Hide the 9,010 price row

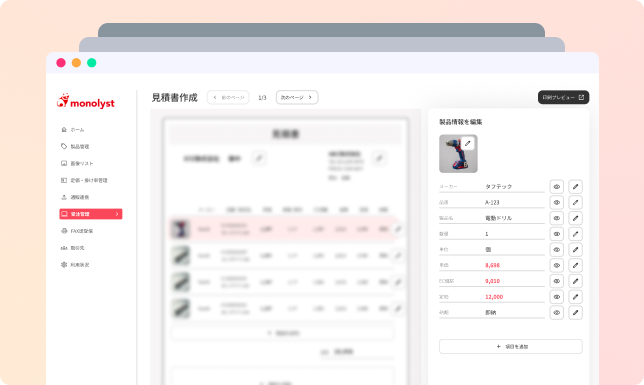[557, 281]
